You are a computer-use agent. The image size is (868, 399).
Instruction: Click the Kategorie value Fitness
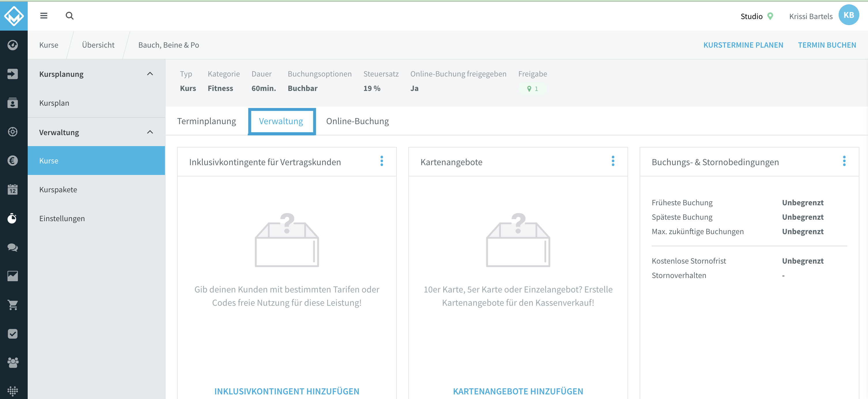pos(220,88)
